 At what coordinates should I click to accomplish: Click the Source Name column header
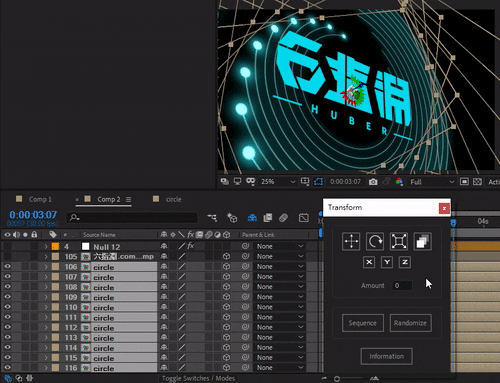click(x=99, y=235)
